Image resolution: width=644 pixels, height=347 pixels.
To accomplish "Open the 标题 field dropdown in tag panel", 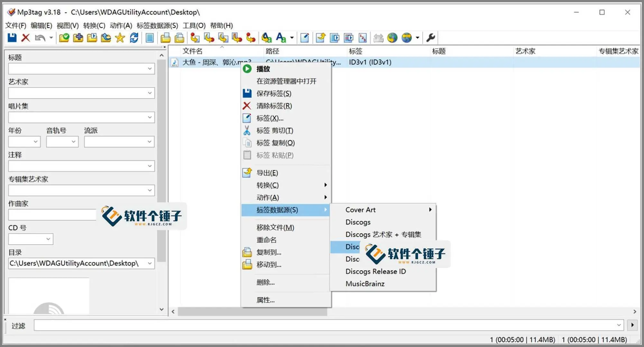I will point(150,68).
